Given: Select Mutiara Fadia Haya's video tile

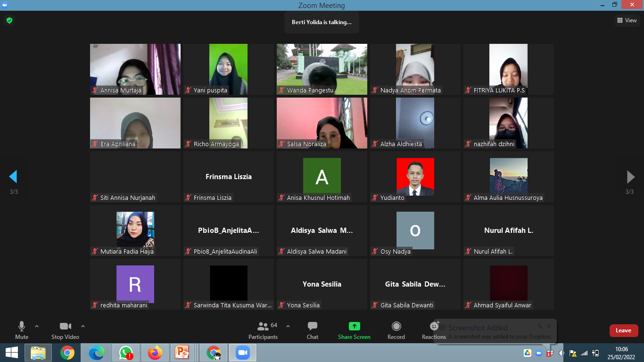Looking at the screenshot, I should pos(135,230).
